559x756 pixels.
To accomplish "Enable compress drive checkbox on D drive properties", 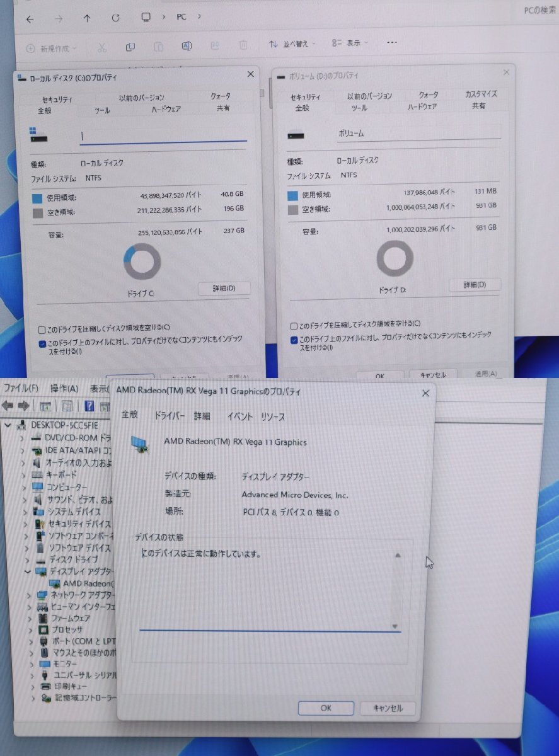I will coord(294,326).
